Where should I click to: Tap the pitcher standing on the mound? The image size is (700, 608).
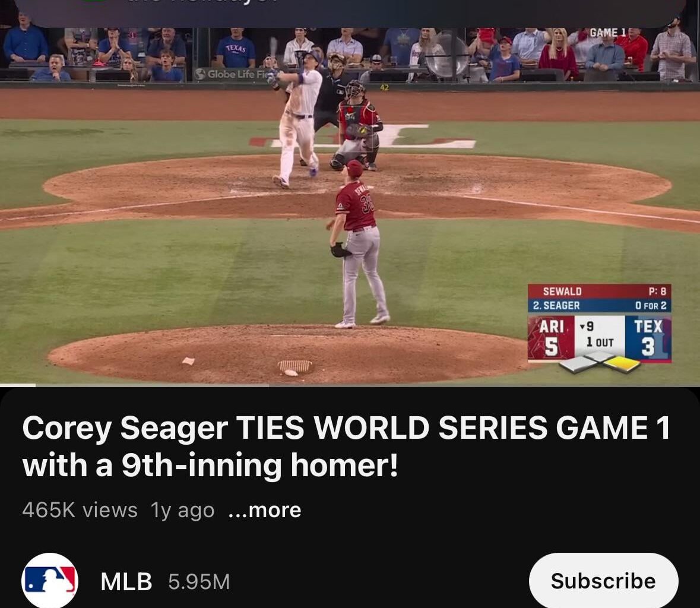(359, 244)
